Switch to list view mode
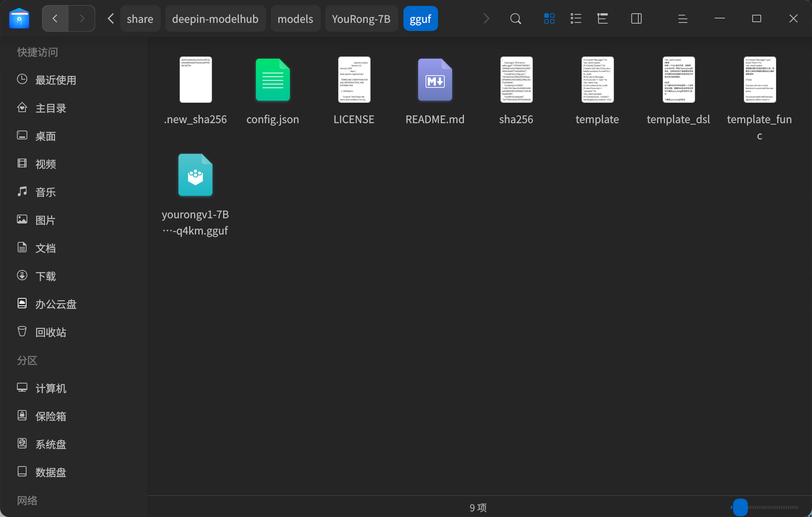Viewport: 812px width, 517px height. (576, 18)
